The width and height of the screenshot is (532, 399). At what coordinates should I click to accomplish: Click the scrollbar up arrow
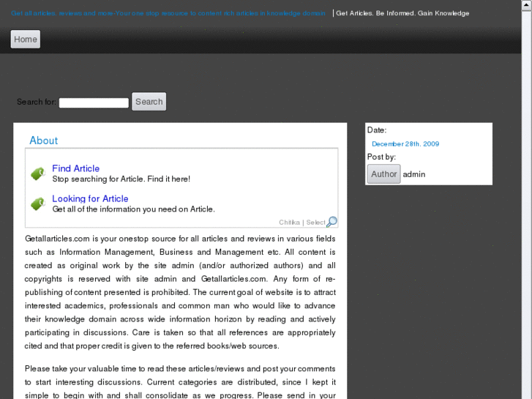click(x=527, y=5)
